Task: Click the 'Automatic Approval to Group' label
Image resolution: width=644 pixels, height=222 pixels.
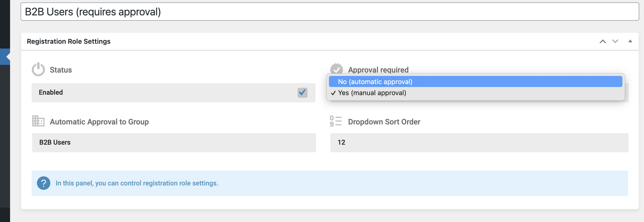Action: click(99, 122)
